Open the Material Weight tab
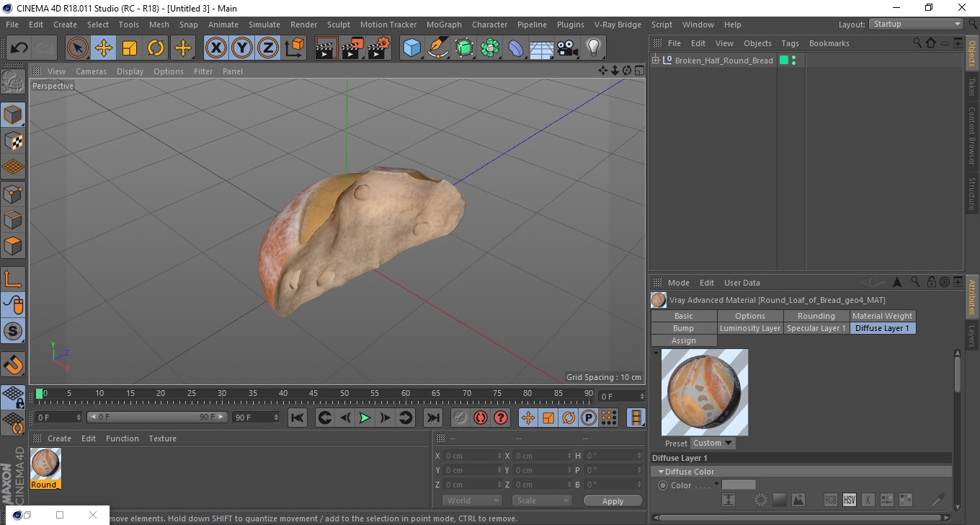 (x=882, y=316)
